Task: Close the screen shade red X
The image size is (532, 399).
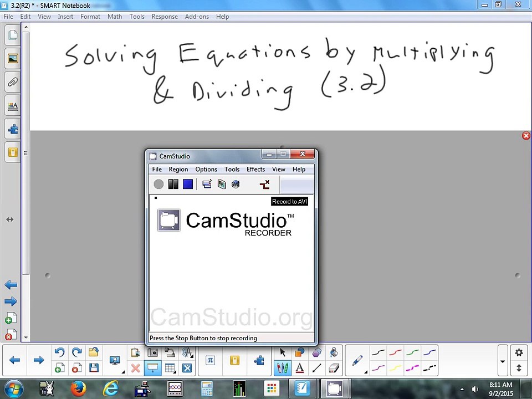Action: [x=526, y=136]
